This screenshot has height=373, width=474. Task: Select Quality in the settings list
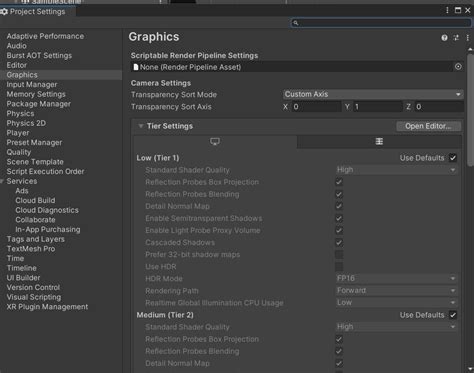tap(19, 152)
